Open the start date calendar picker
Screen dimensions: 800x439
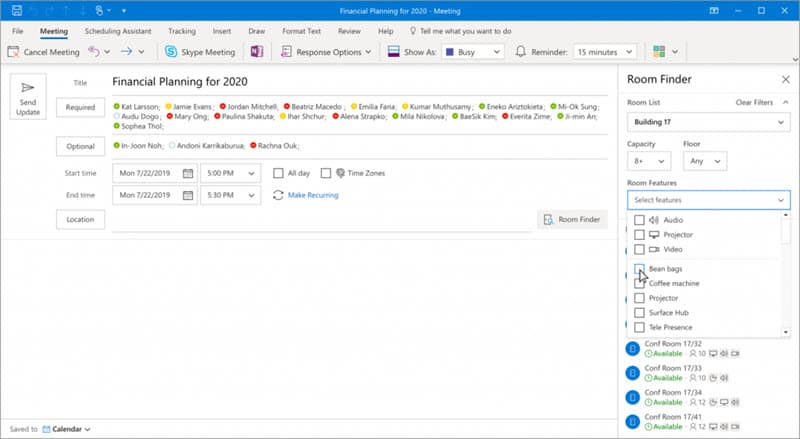(188, 173)
